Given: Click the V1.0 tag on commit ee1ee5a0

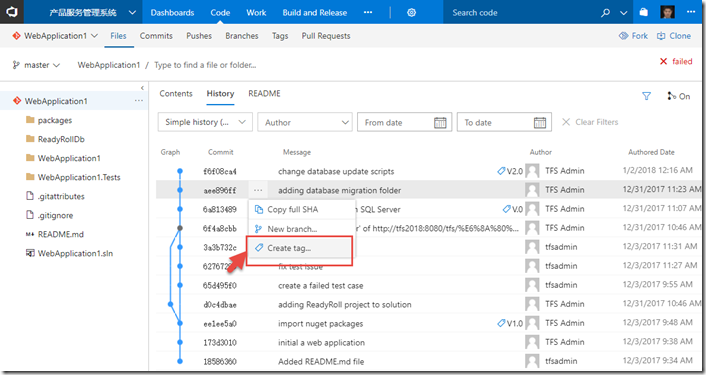Looking at the screenshot, I should pos(510,323).
